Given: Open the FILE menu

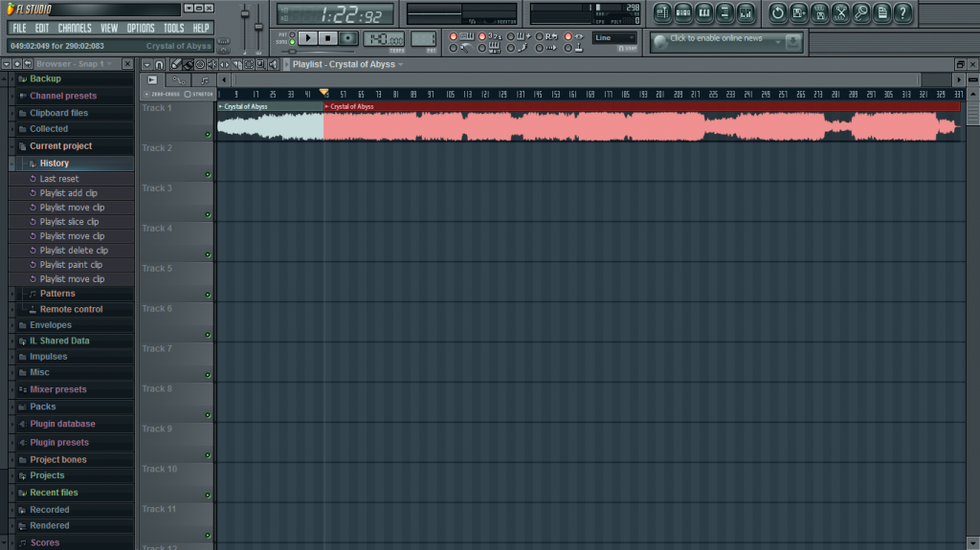Looking at the screenshot, I should (x=19, y=28).
